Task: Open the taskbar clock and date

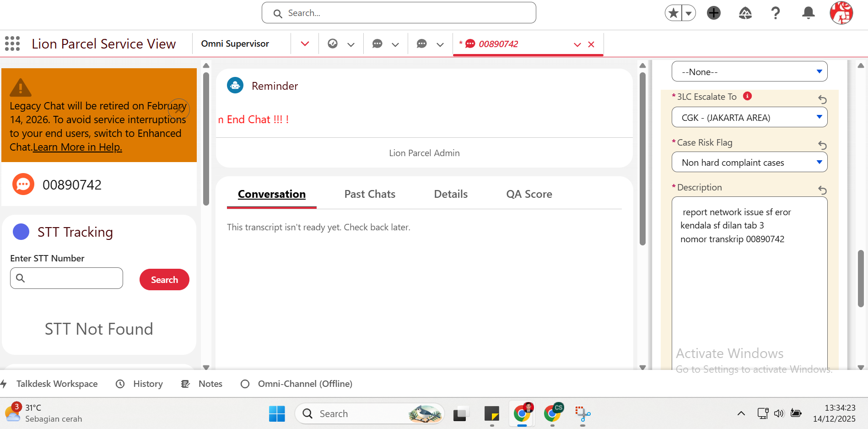Action: [x=834, y=413]
